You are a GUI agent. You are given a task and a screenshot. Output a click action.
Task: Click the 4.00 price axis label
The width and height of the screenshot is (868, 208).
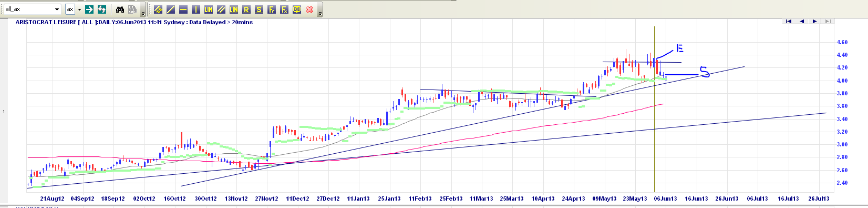tap(842, 81)
